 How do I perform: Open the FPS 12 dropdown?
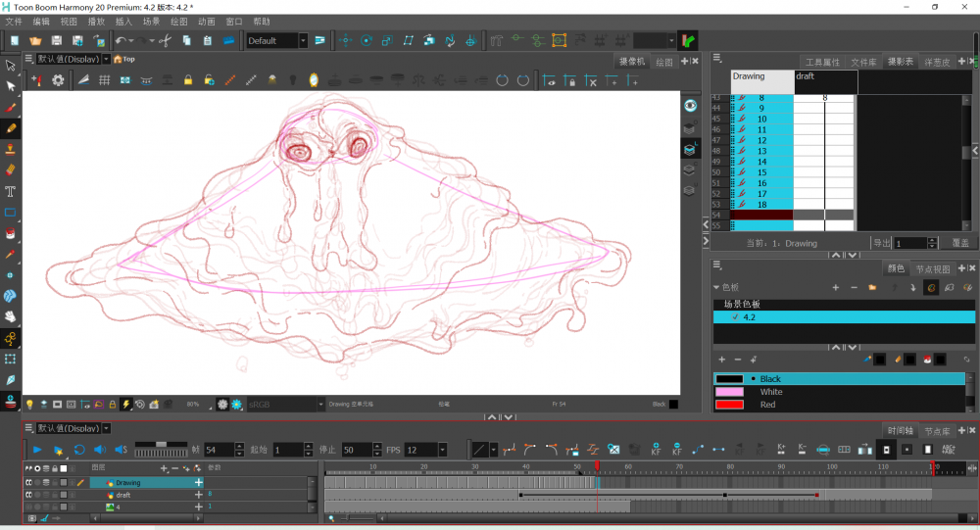[x=443, y=450]
